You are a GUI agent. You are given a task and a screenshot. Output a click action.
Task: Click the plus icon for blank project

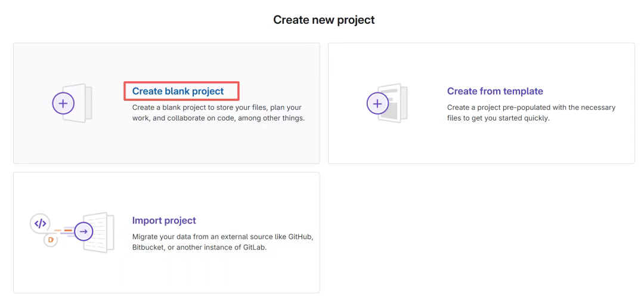[63, 103]
